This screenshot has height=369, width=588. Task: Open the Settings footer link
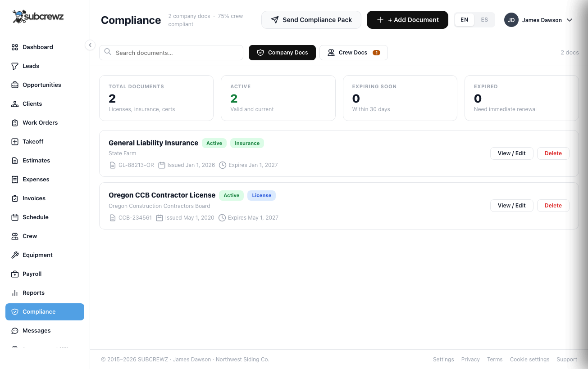click(443, 360)
